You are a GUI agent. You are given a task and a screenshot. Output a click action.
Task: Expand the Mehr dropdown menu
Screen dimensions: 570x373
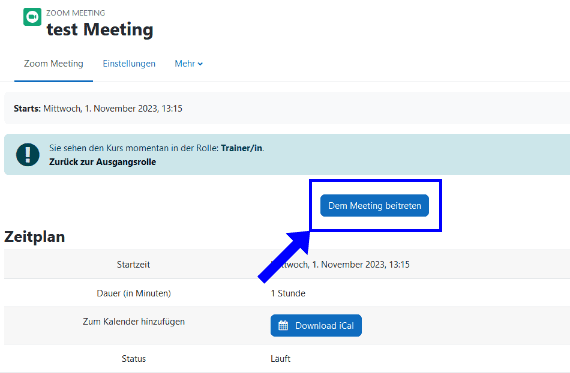(x=189, y=64)
